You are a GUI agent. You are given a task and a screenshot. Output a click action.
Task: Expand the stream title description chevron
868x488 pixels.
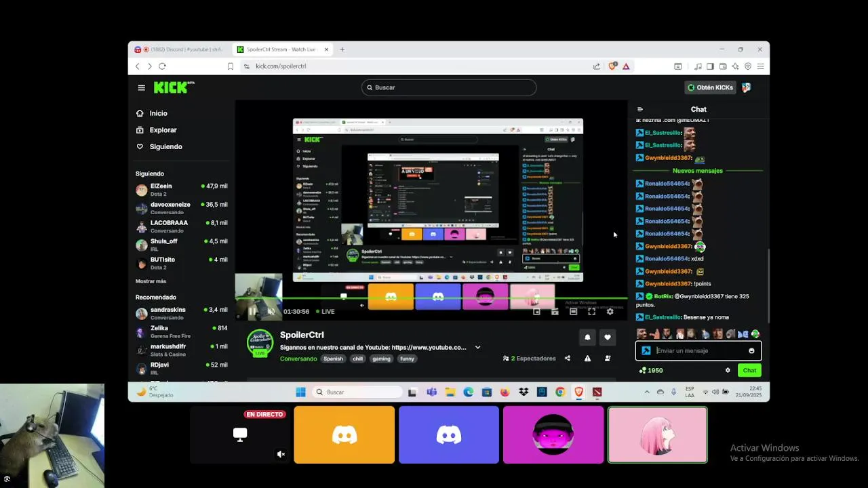[x=477, y=347]
